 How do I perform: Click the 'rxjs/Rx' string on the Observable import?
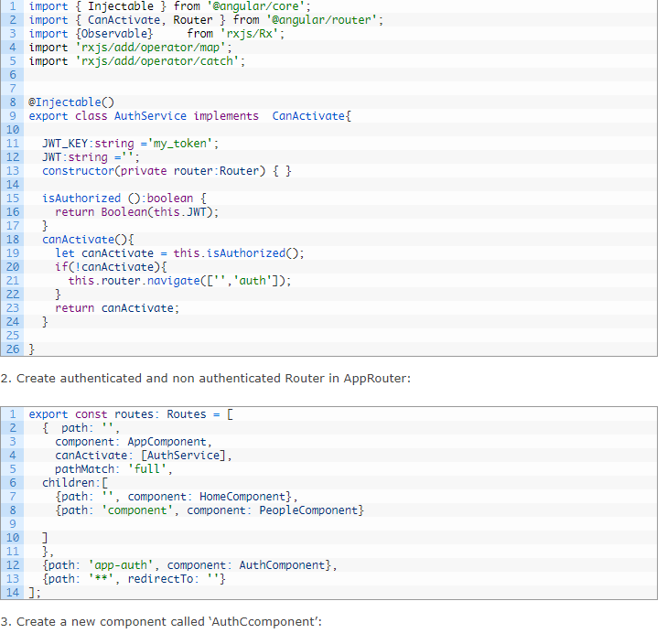tap(249, 34)
